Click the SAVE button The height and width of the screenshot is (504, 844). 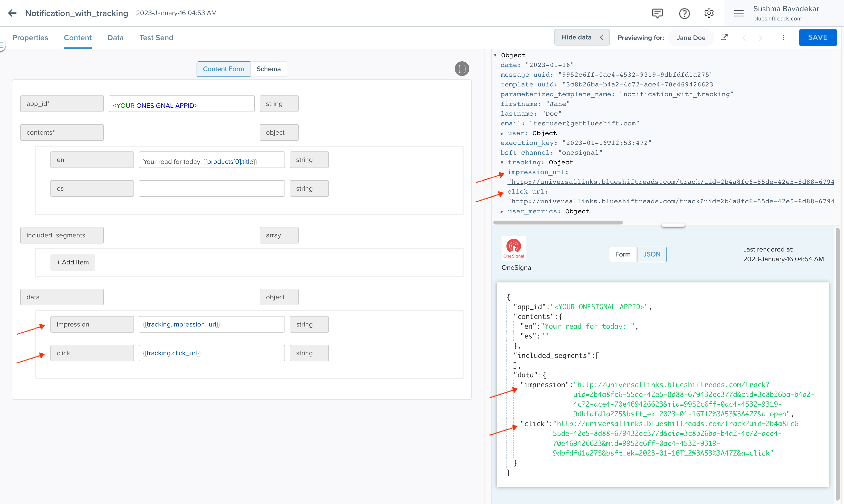click(817, 37)
